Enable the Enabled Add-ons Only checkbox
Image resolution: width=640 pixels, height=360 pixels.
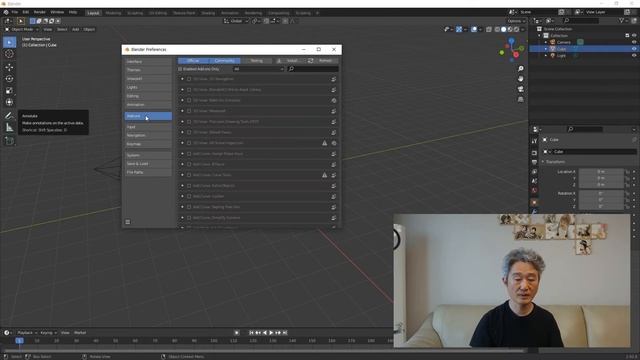180,69
